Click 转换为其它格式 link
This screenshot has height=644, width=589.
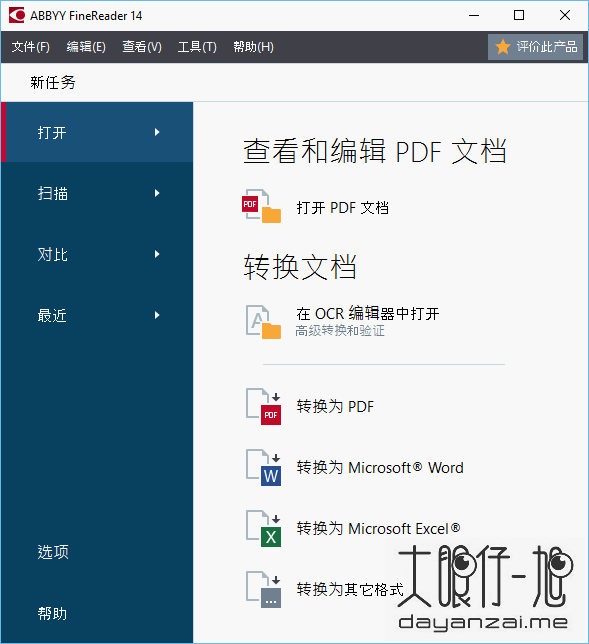(x=350, y=589)
